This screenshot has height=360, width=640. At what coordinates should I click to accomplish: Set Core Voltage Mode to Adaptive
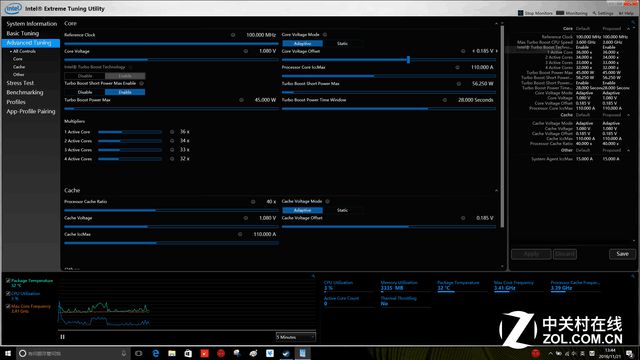coord(302,43)
